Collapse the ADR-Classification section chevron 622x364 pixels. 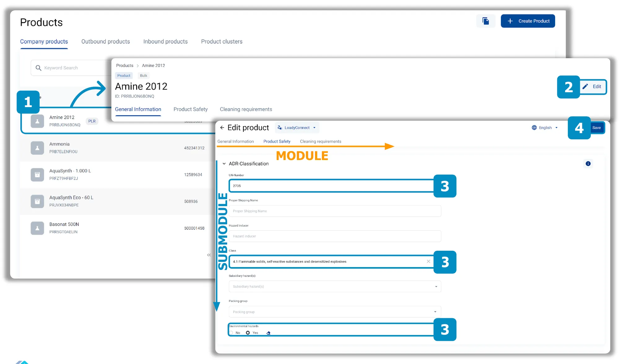[x=224, y=164]
